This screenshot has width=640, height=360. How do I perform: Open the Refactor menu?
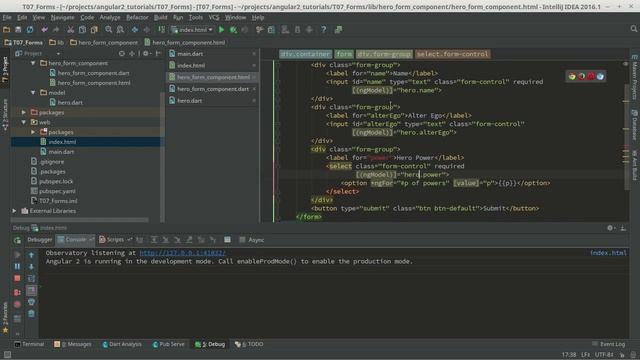137,18
